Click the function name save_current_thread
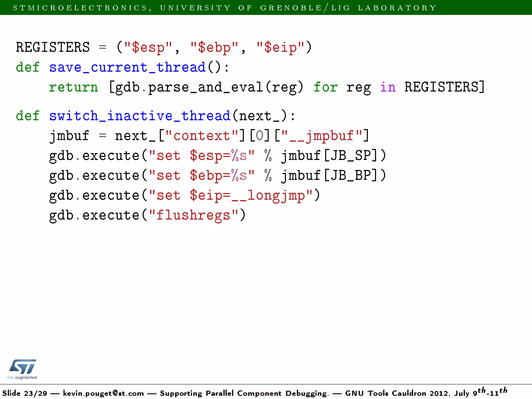The height and width of the screenshot is (399, 532). 128,67
